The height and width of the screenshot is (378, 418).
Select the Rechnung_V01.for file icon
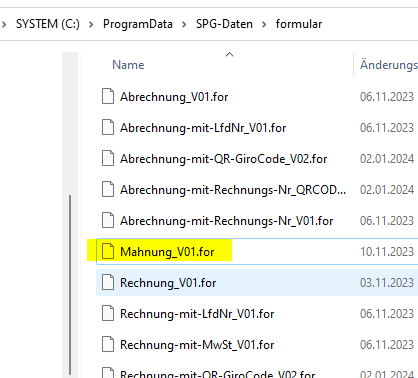pyautogui.click(x=108, y=282)
